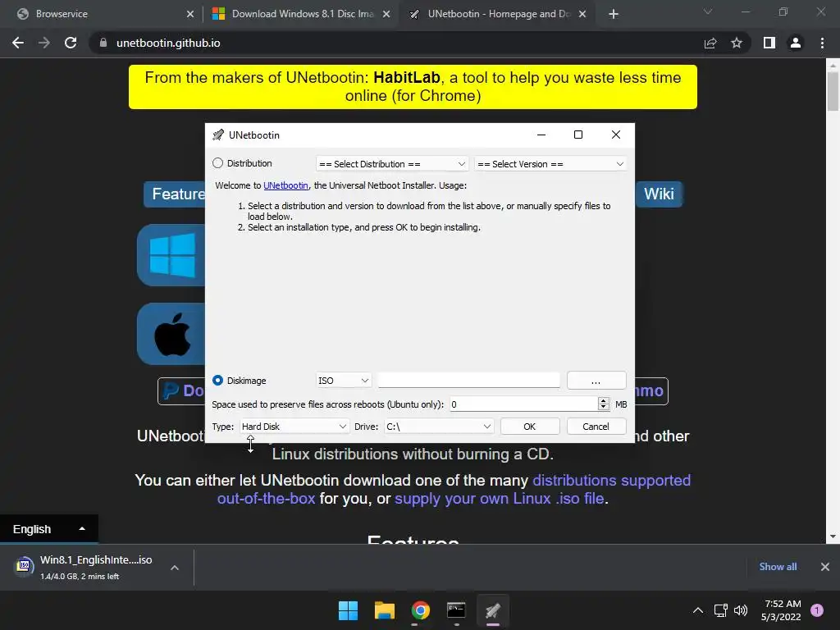The image size is (840, 630).
Task: Open the Type Hard Disk dropdown
Action: coord(294,427)
